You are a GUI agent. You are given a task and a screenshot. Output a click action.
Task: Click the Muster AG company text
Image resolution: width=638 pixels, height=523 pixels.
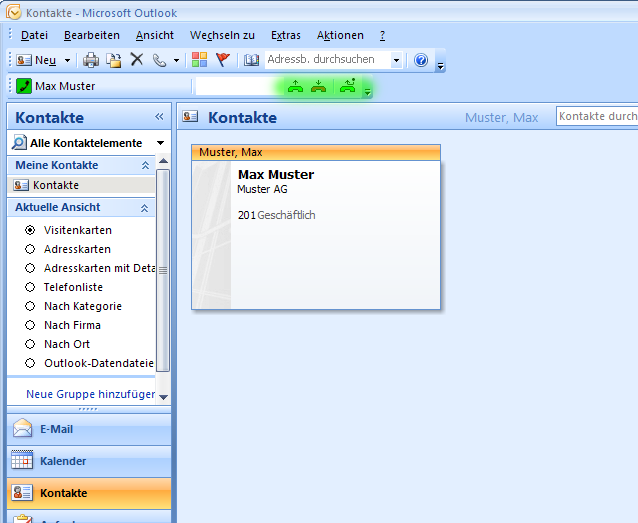coord(262,189)
